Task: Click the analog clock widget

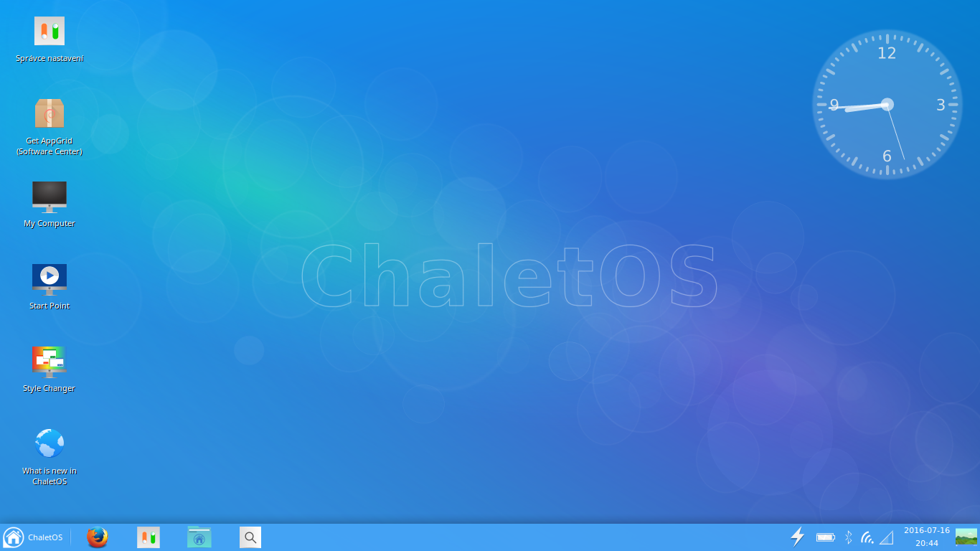Action: coord(887,104)
